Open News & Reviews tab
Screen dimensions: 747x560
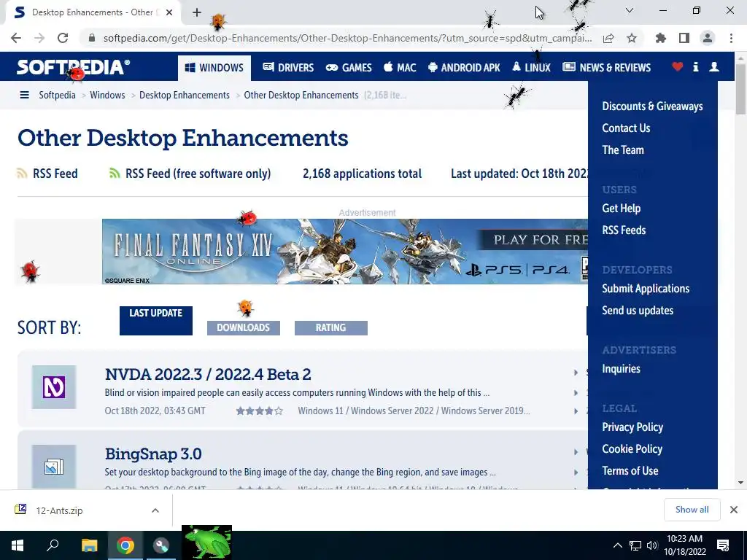tap(606, 68)
